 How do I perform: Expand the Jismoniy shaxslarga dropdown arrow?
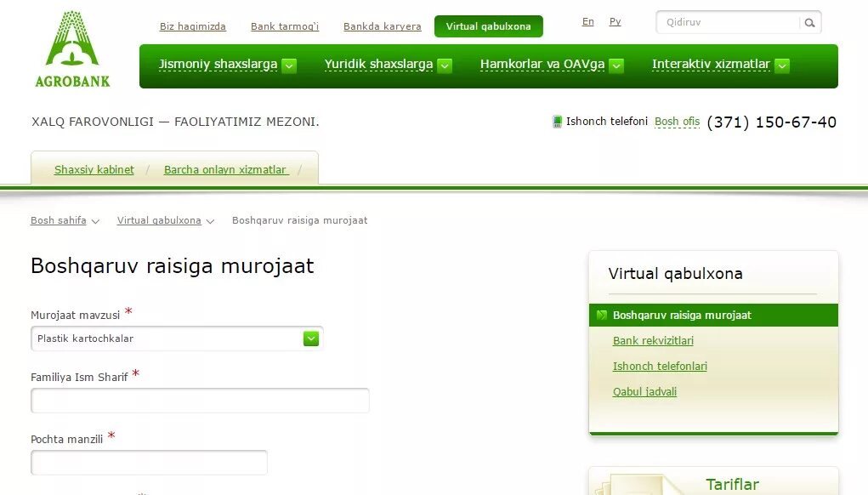pyautogui.click(x=289, y=65)
